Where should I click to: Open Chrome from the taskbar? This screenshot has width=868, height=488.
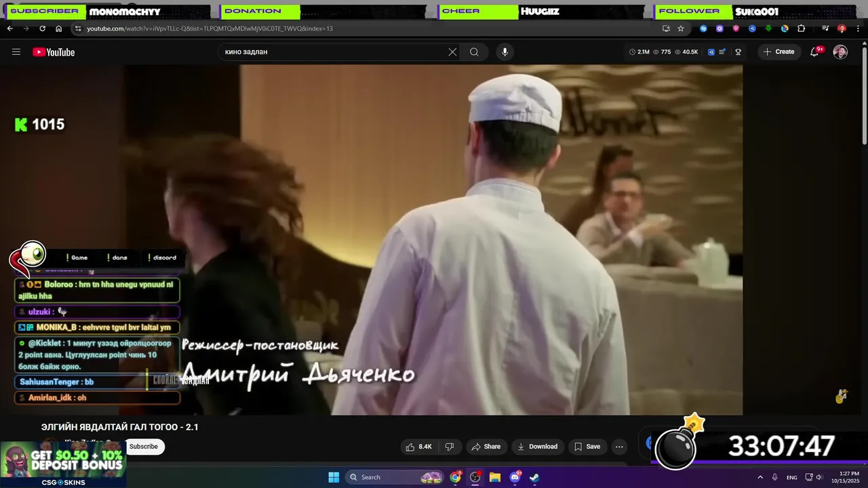tap(456, 477)
